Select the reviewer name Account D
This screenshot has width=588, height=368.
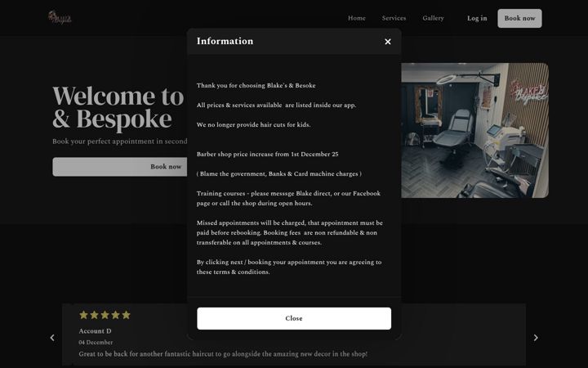[95, 331]
